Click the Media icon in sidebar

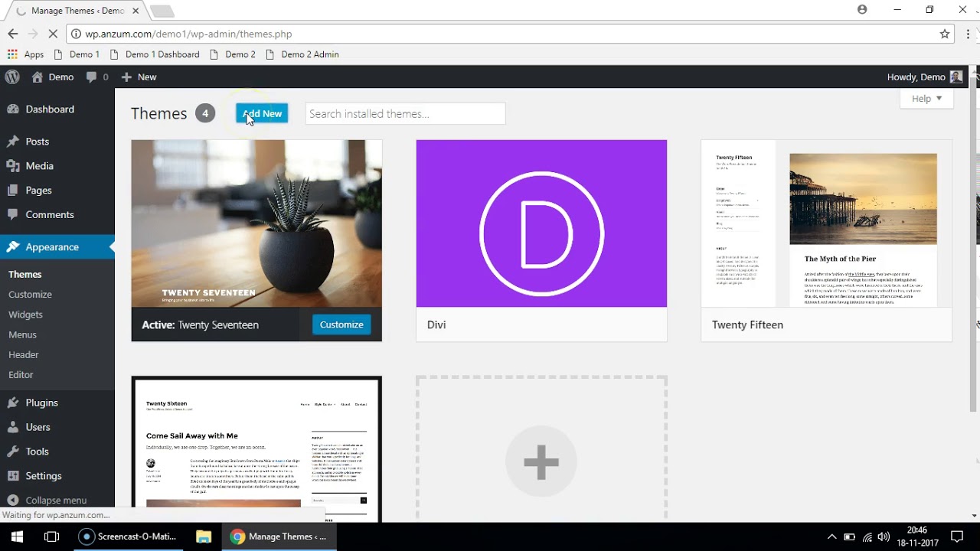(x=12, y=166)
